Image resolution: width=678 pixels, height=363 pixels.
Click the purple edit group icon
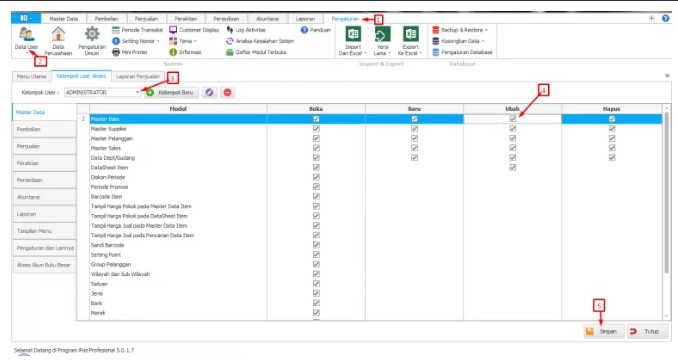(209, 92)
